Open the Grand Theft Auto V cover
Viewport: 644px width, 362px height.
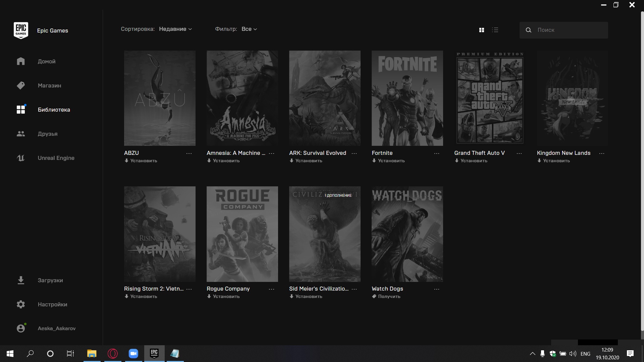[x=490, y=98]
